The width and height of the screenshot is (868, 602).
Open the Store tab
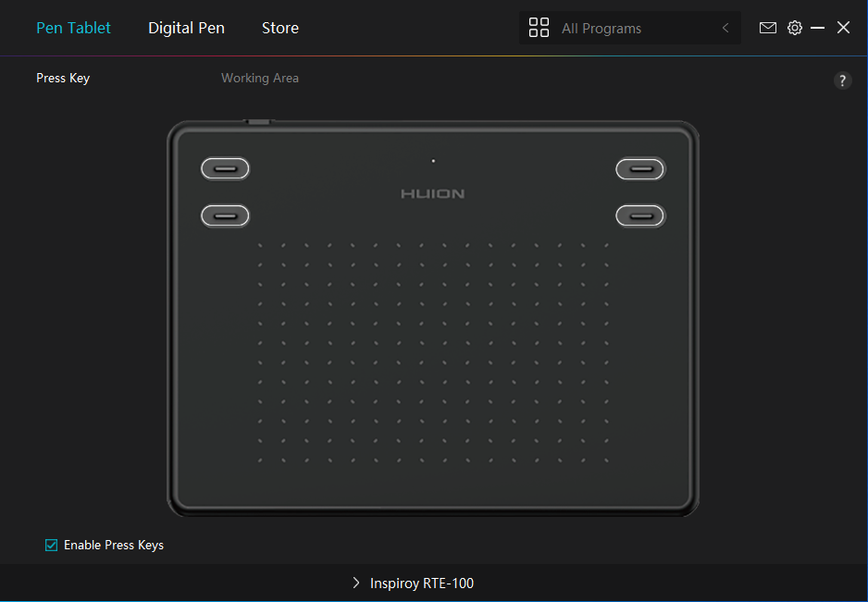click(x=279, y=28)
